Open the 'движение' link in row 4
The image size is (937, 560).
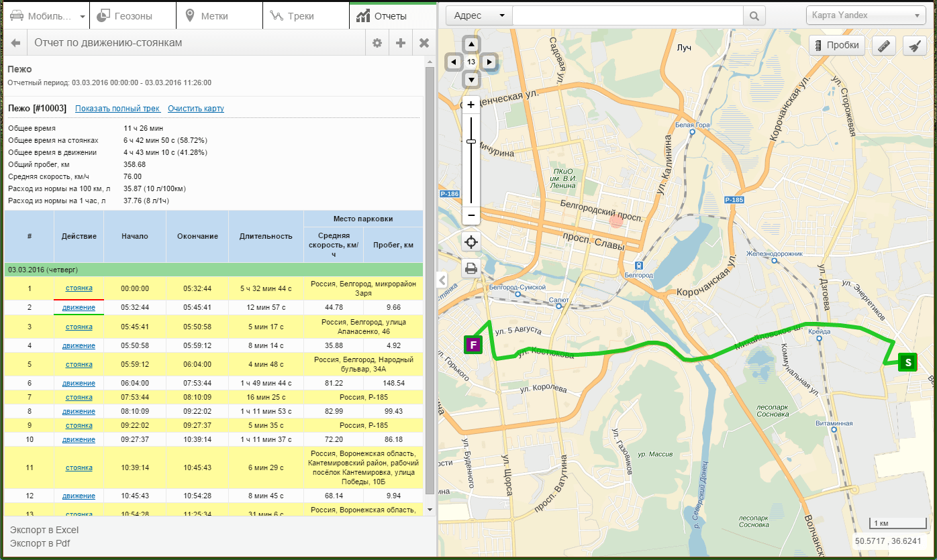pos(79,345)
